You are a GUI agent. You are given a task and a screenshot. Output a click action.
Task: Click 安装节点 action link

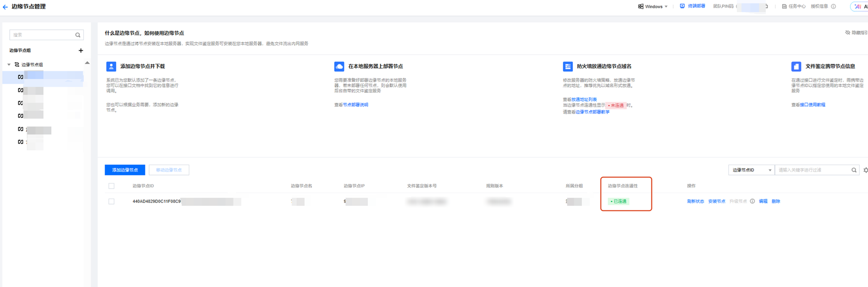716,201
